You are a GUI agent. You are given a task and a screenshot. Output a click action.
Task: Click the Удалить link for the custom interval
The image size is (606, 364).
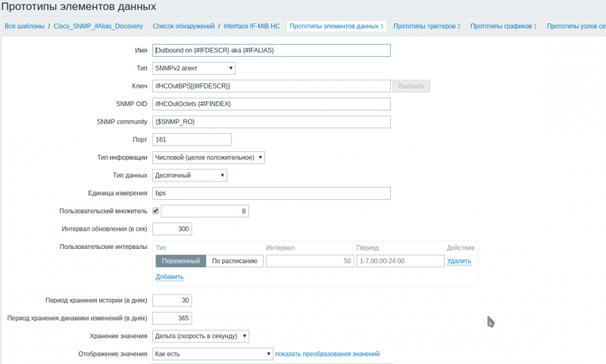[x=459, y=261]
